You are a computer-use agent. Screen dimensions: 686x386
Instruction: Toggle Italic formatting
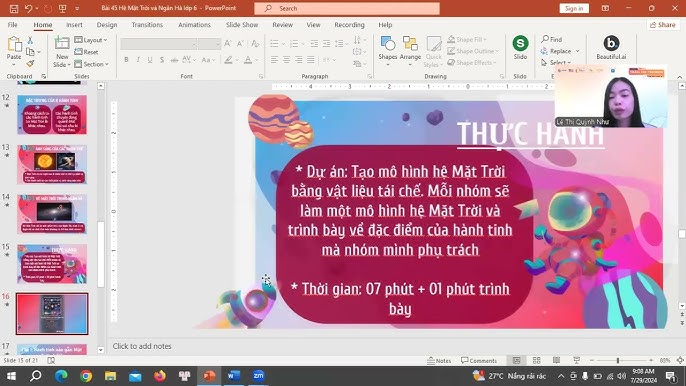coord(138,60)
